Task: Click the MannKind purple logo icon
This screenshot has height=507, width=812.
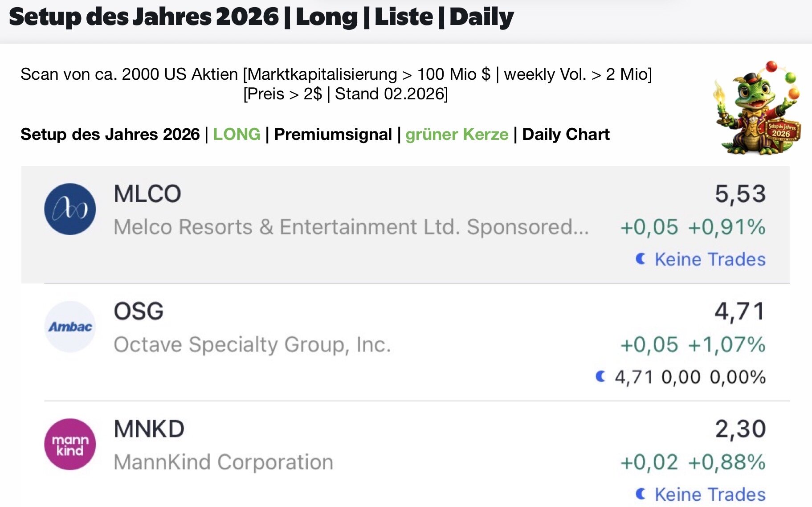Action: pyautogui.click(x=70, y=444)
